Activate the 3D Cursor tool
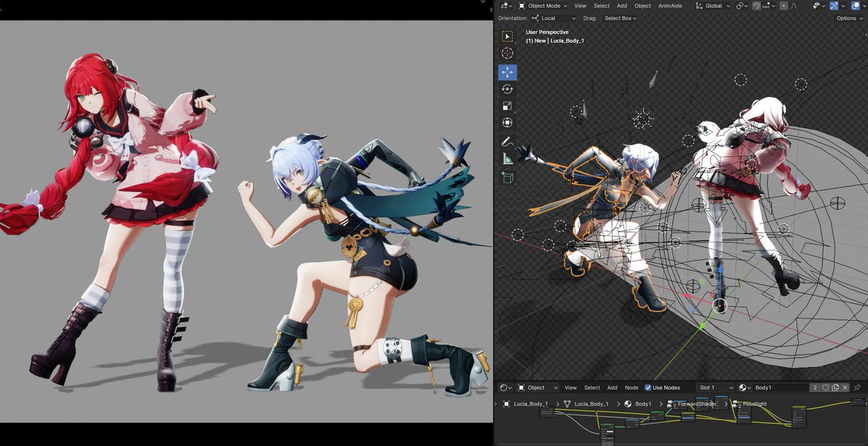This screenshot has width=868, height=446. (x=507, y=53)
